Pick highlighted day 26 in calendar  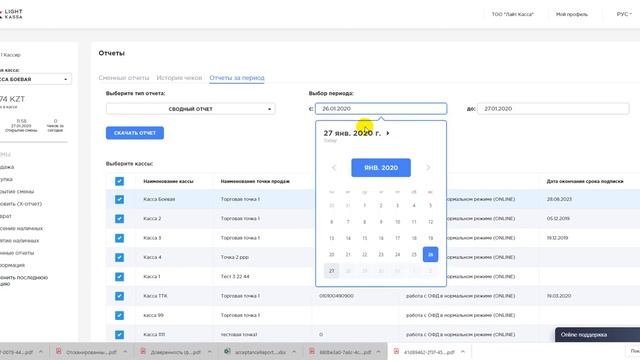pos(430,254)
